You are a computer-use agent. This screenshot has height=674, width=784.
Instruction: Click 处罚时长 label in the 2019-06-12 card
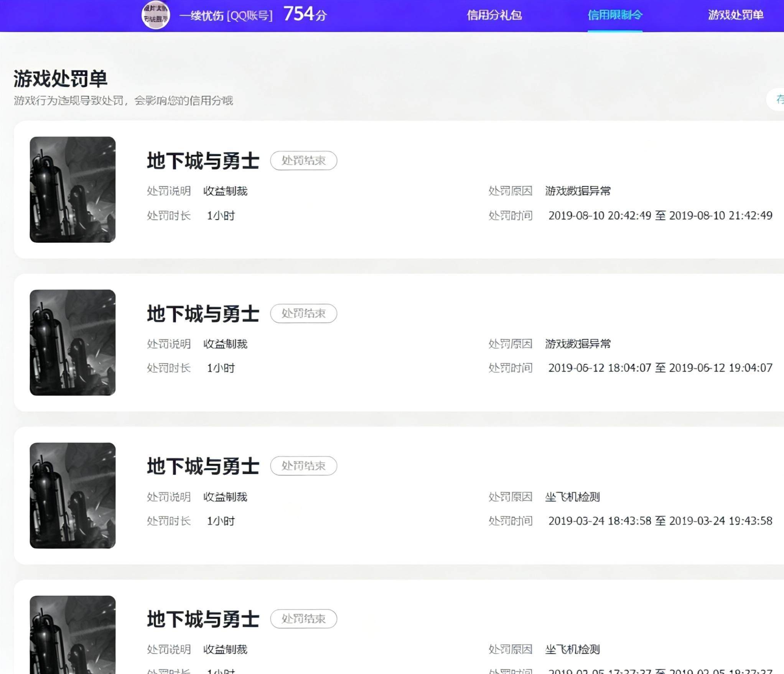(169, 368)
